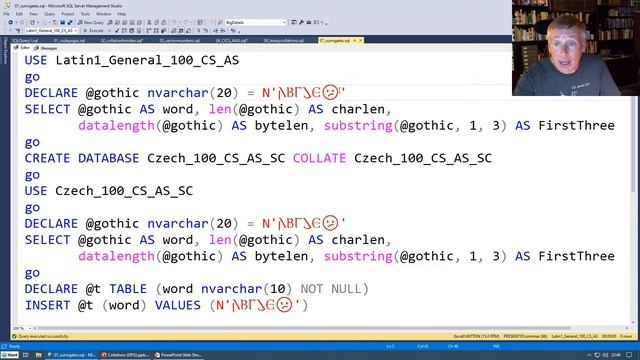640x360 pixels.
Task: Switch to the 01_codepages.sql tab
Action: 69,40
